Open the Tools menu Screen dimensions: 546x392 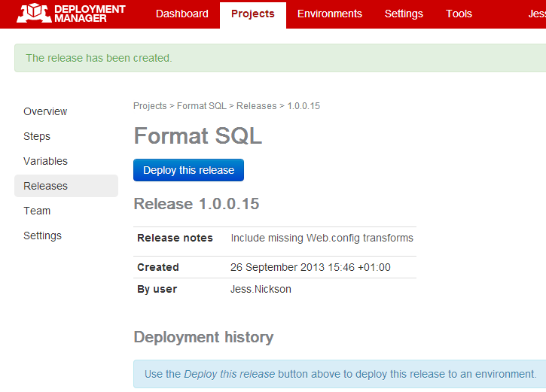[x=459, y=14]
